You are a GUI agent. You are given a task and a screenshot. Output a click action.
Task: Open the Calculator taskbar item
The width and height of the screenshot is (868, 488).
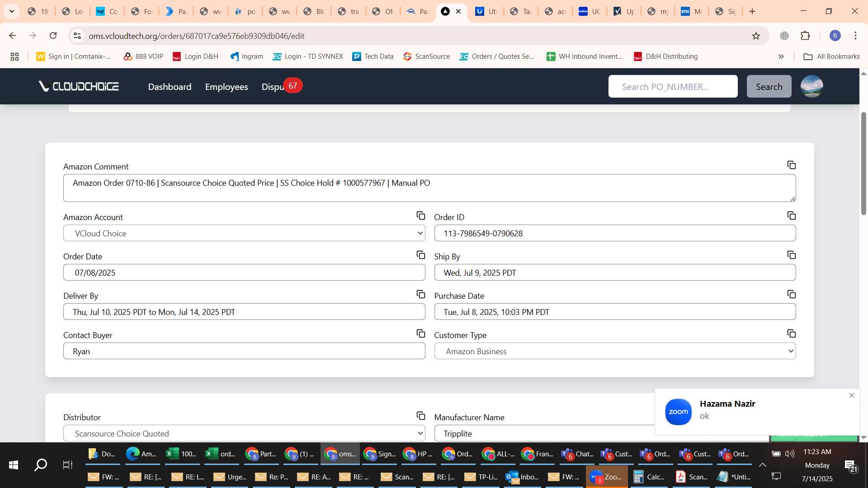(x=649, y=477)
